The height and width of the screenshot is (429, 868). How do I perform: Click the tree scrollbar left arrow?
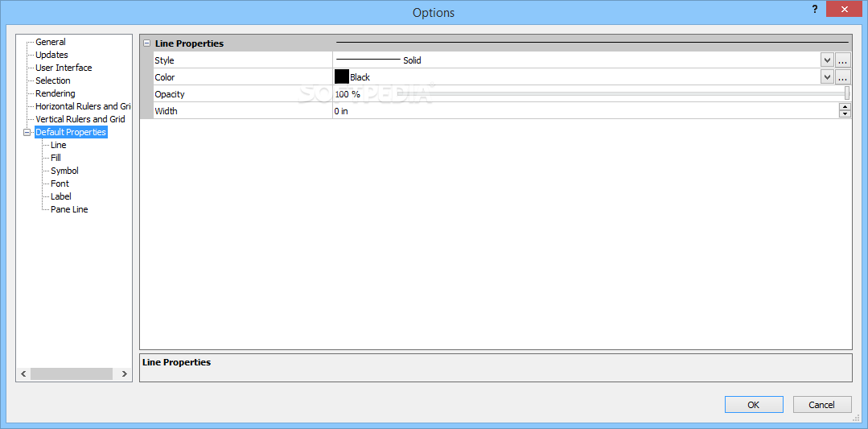[23, 374]
